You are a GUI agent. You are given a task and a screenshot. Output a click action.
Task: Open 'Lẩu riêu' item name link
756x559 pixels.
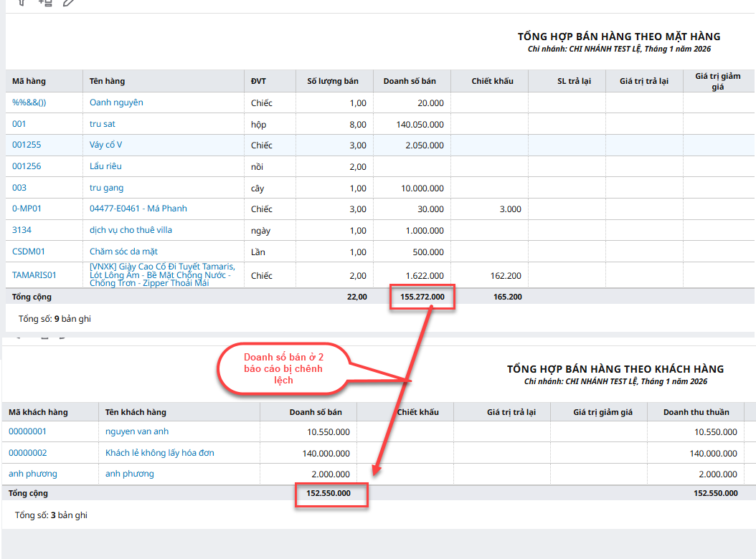coord(105,166)
